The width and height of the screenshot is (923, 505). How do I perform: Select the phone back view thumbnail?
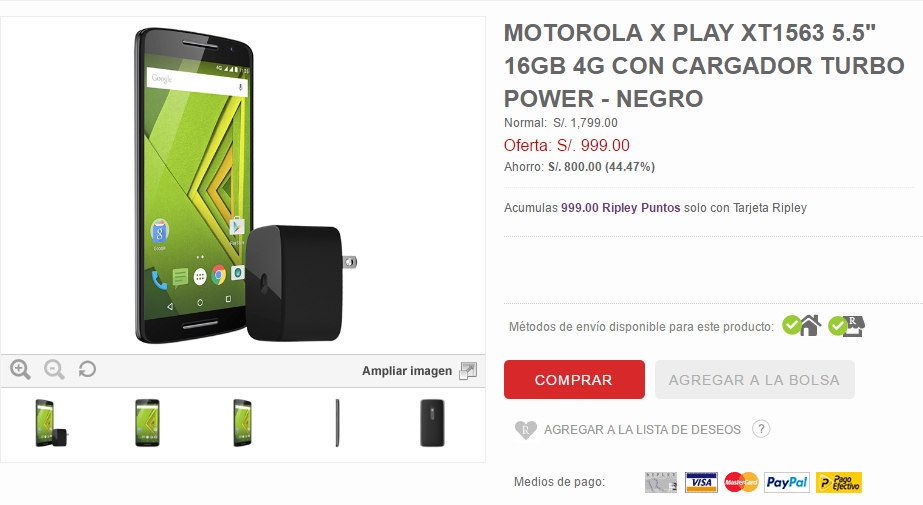point(432,423)
